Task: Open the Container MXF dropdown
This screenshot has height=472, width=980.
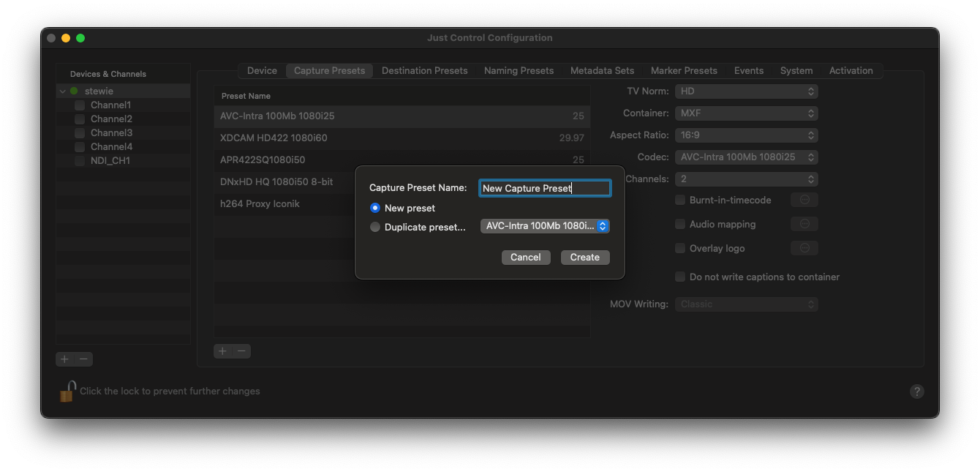Action: 747,113
